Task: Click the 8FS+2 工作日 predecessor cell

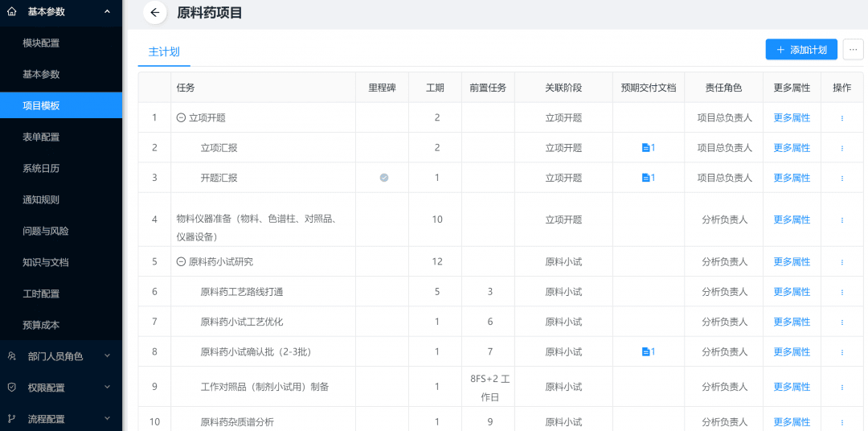Action: click(x=490, y=388)
